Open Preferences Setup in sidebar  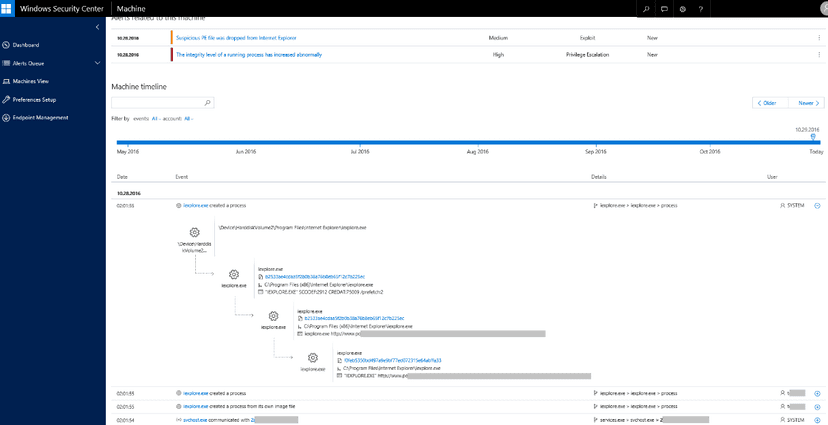tap(34, 100)
